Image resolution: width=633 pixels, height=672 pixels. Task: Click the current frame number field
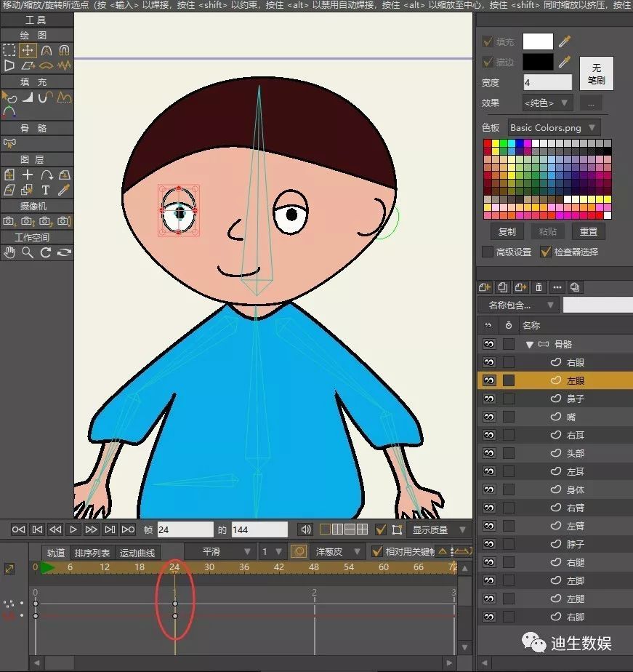pyautogui.click(x=185, y=529)
